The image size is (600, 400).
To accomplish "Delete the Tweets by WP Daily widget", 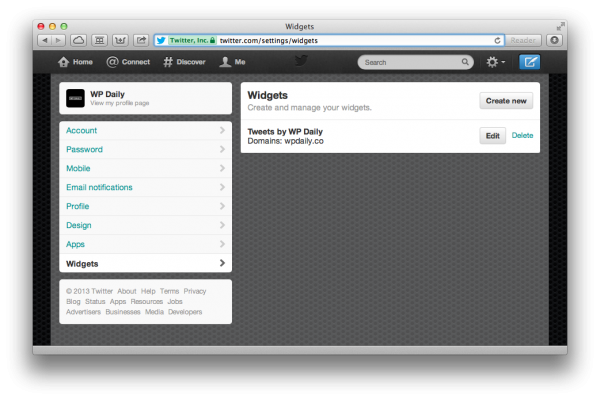I will [x=522, y=135].
